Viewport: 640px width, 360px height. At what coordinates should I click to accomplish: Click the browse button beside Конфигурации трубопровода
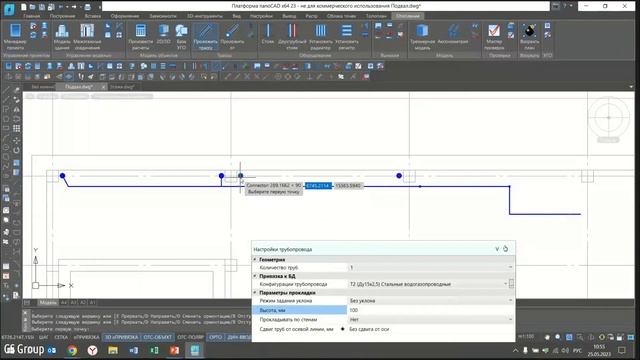511,284
